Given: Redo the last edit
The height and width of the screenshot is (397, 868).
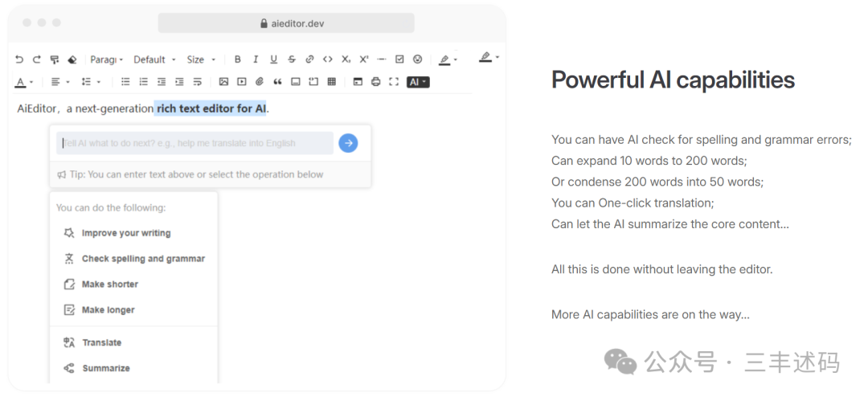Looking at the screenshot, I should [x=36, y=59].
